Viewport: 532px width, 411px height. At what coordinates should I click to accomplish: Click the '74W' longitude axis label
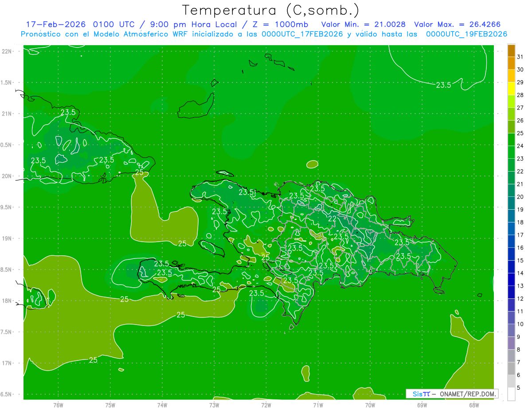pos(162,405)
